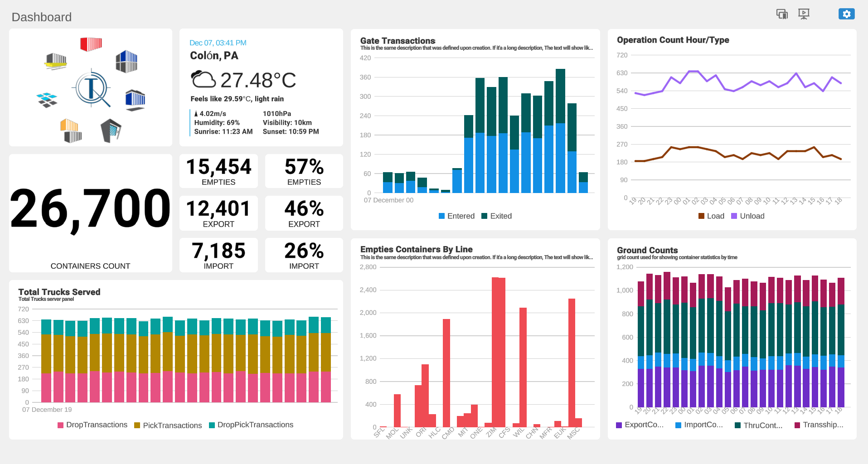Viewport: 868px width, 464px height.
Task: Click the dark open container icon
Action: click(x=111, y=131)
